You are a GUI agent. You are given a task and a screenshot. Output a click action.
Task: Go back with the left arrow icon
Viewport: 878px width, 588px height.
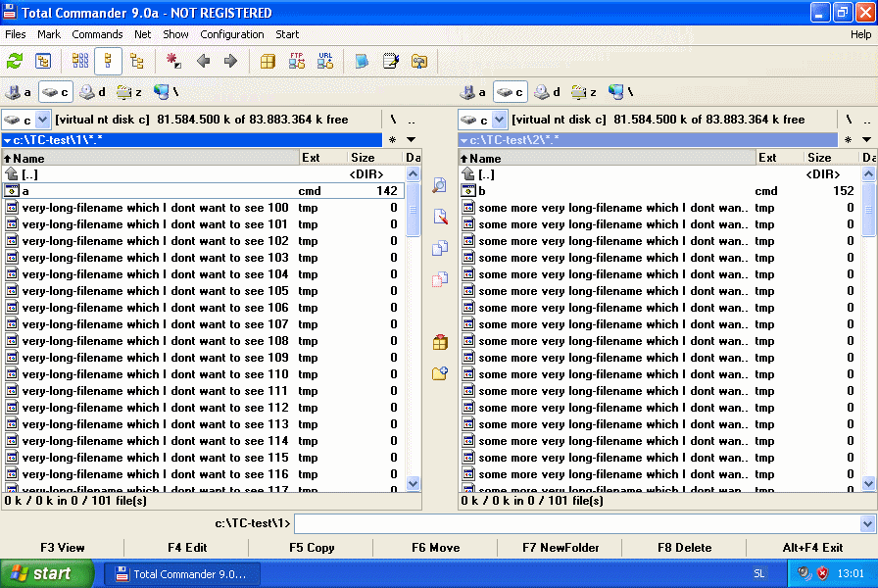(x=203, y=61)
